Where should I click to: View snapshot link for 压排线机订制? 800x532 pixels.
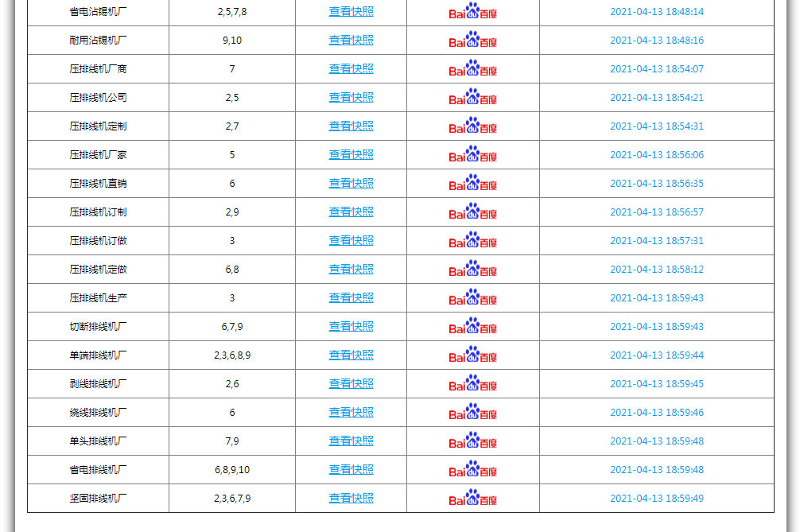tap(351, 212)
